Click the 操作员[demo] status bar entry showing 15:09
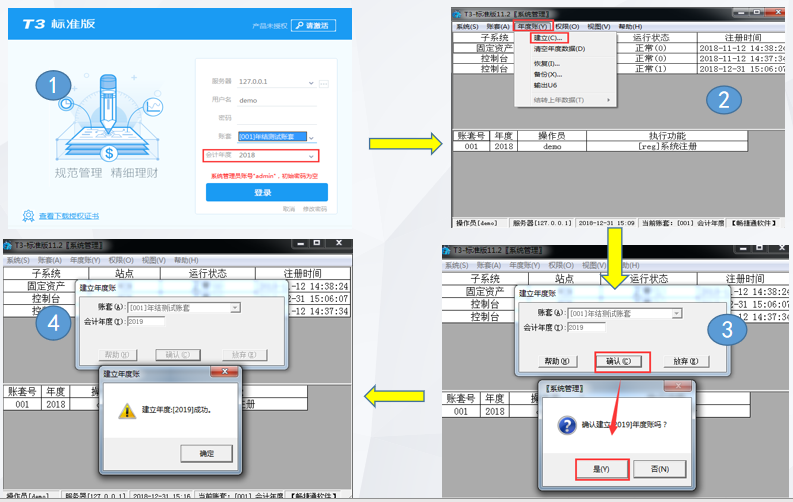Image resolution: width=793 pixels, height=502 pixels. coord(476,223)
